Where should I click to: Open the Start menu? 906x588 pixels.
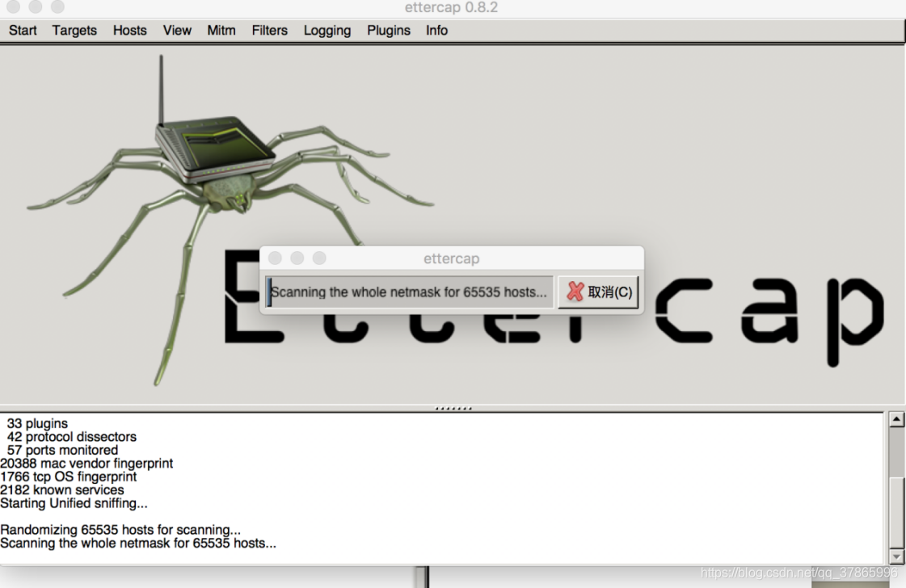click(23, 30)
